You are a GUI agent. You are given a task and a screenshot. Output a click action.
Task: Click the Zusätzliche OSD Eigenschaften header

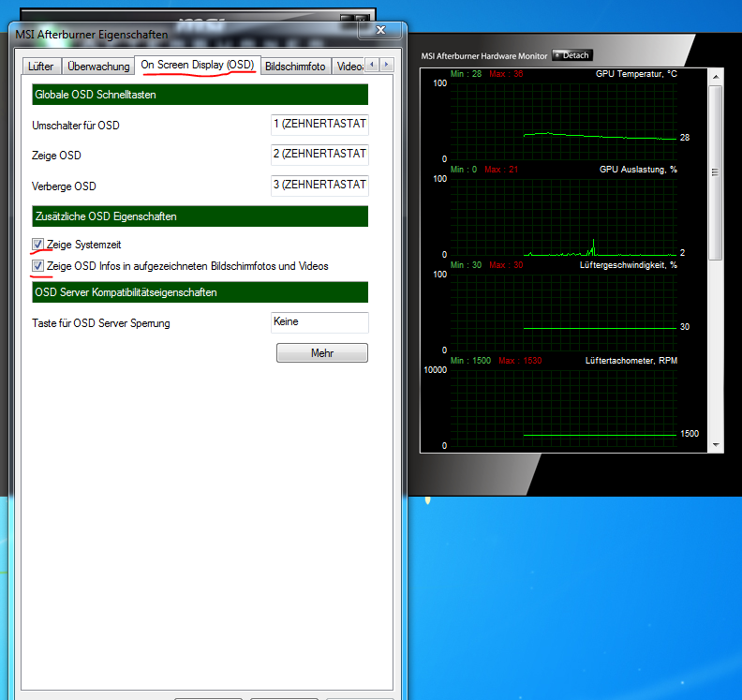pos(200,216)
